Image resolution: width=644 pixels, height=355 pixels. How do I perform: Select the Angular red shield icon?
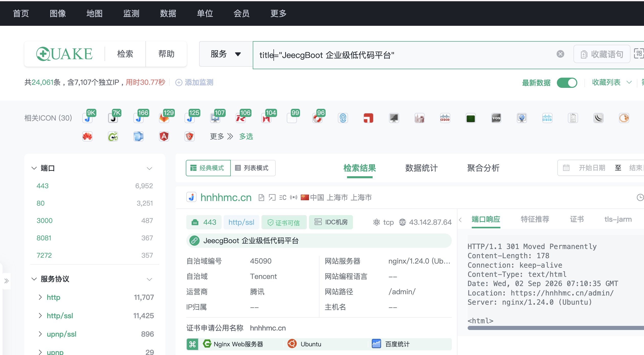click(164, 136)
